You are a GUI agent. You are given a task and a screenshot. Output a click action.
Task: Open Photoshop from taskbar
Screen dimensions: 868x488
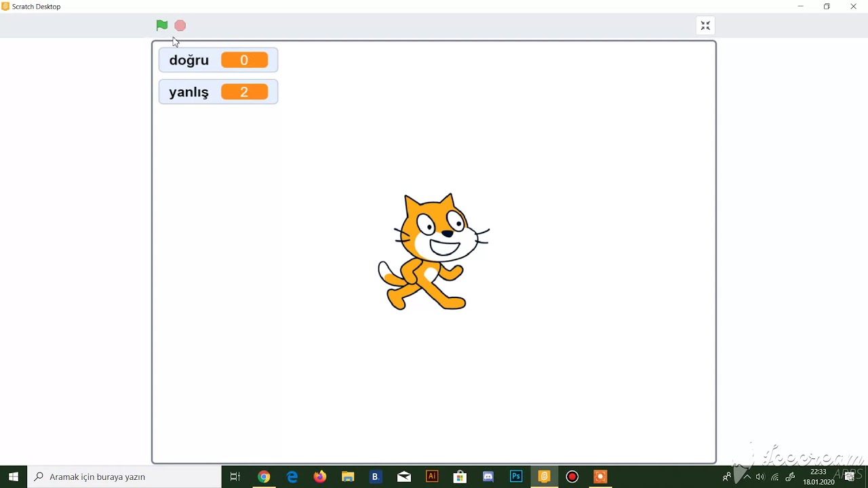pyautogui.click(x=516, y=476)
